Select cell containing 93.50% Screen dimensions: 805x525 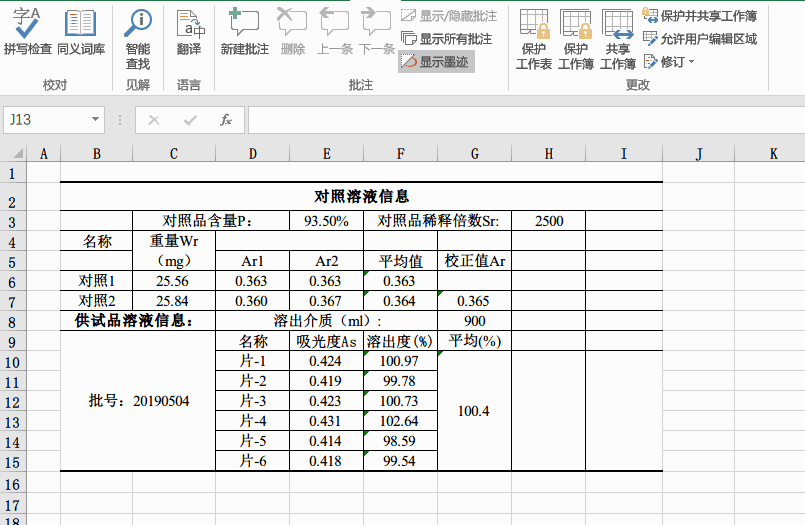pyautogui.click(x=327, y=221)
